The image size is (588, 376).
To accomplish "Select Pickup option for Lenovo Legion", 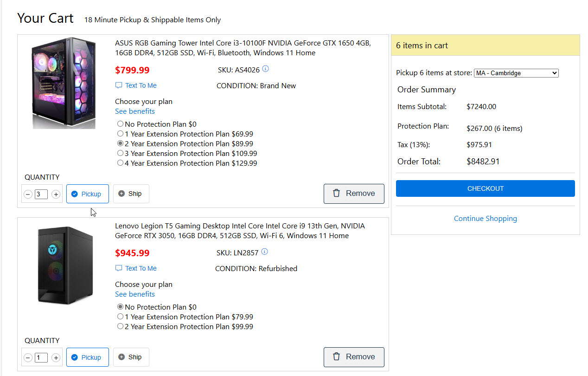I will click(87, 357).
